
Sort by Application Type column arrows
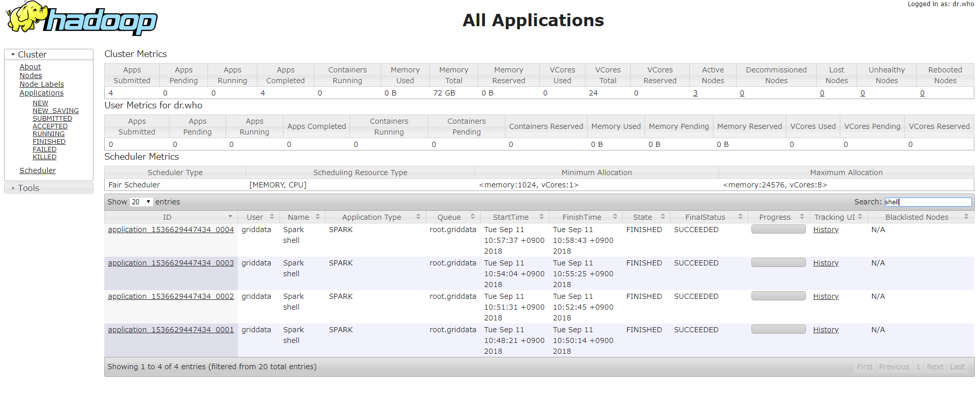(418, 217)
